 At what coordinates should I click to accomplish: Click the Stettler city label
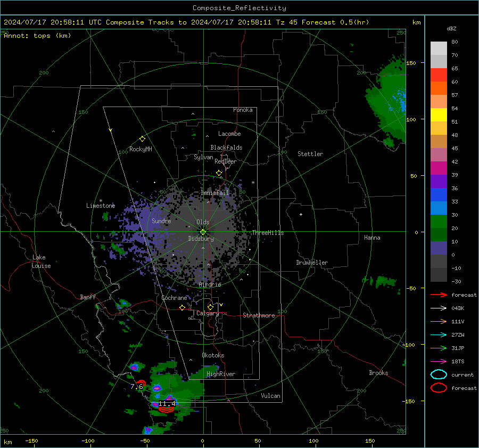[x=310, y=154]
